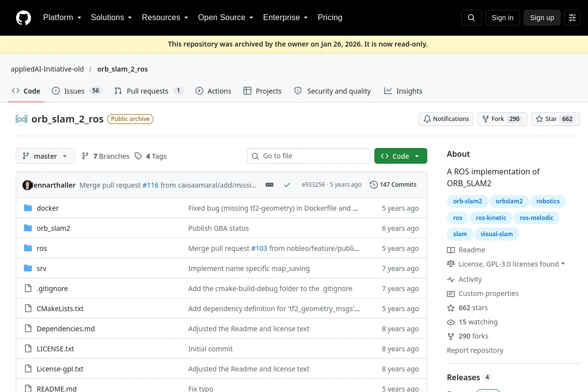Show the 4 Tags list
This screenshot has width=588, height=392.
(x=150, y=156)
